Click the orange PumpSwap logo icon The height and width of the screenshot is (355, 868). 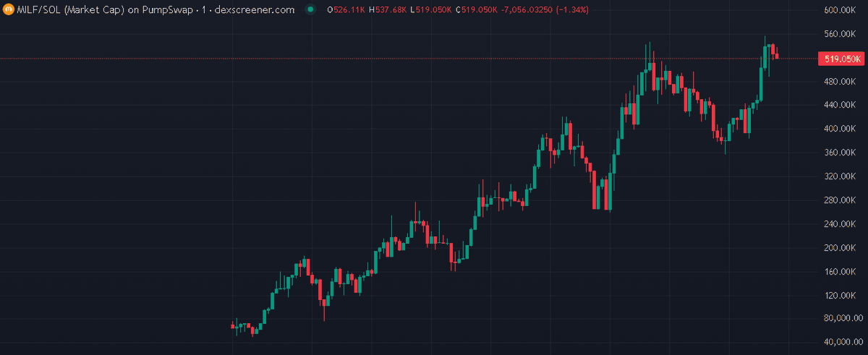pos(8,9)
